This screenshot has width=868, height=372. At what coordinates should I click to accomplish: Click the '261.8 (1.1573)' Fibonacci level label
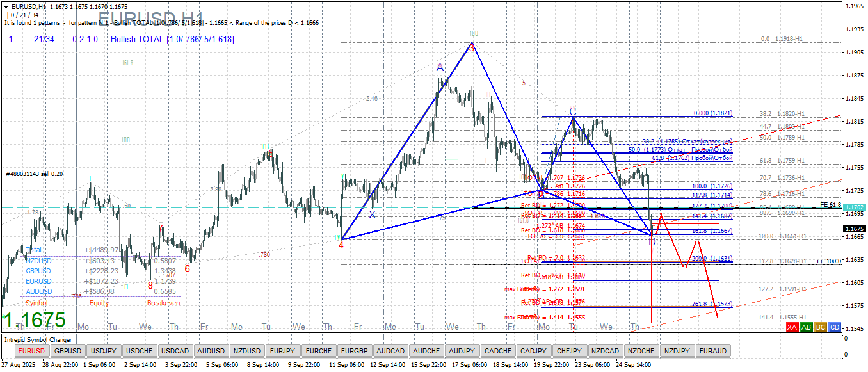pyautogui.click(x=711, y=304)
